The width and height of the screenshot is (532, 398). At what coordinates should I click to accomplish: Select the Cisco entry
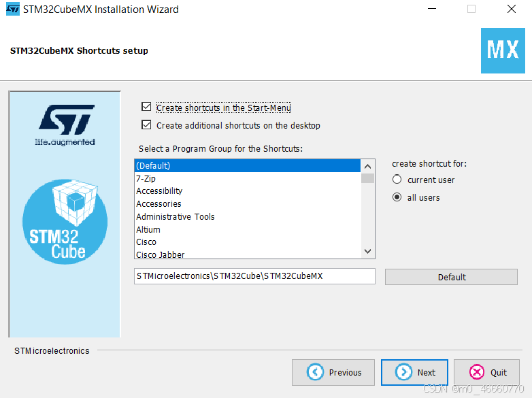248,242
